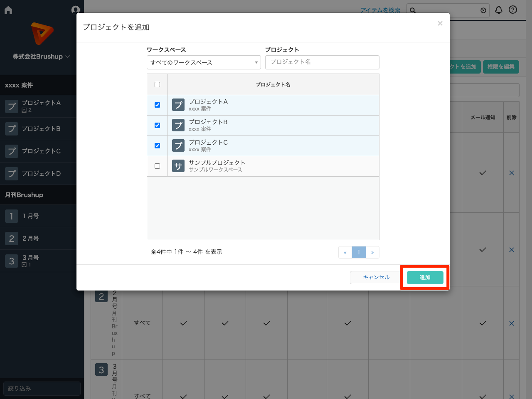Uncheck the プロジェクトB checkbox
The height and width of the screenshot is (399, 532).
tap(157, 126)
